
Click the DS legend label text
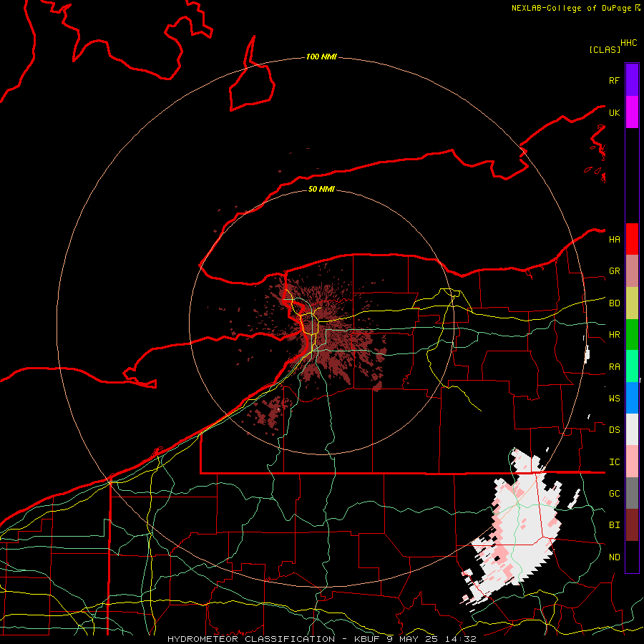pos(615,430)
